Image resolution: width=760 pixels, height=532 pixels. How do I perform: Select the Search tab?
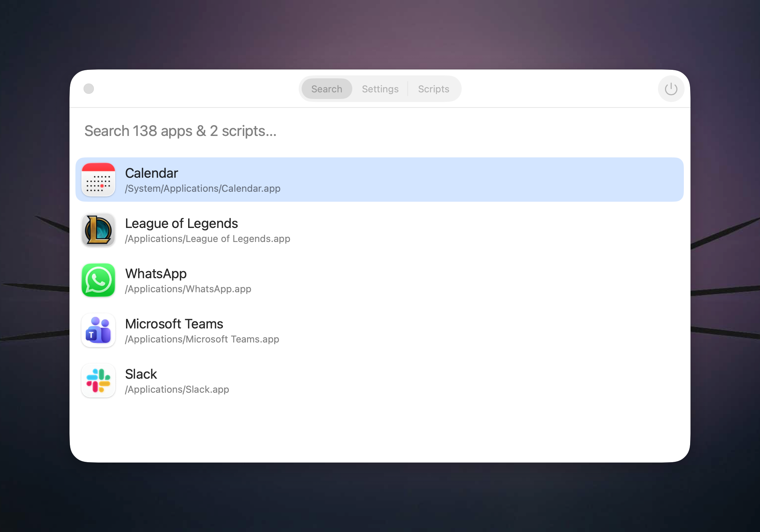(x=326, y=89)
